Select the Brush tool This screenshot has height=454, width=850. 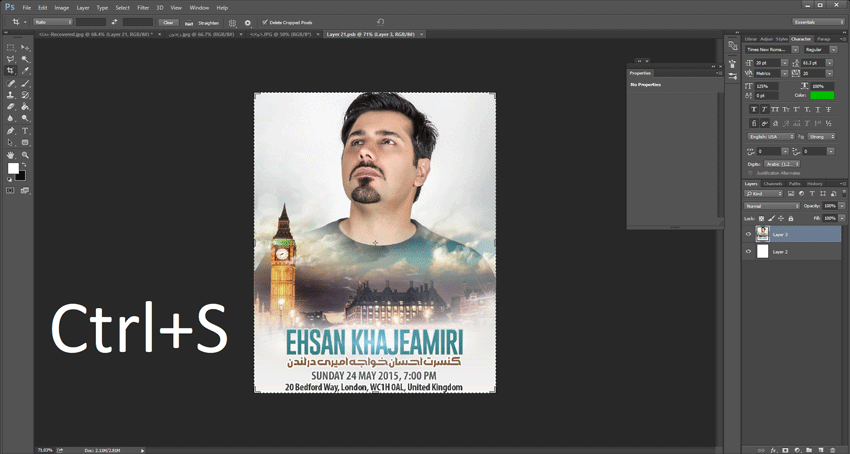(25, 84)
